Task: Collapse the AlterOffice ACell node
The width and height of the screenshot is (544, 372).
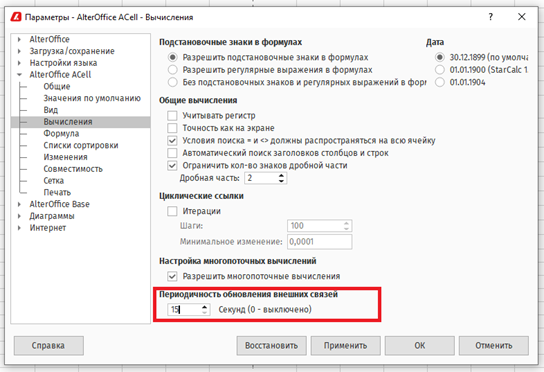Action: 19,75
